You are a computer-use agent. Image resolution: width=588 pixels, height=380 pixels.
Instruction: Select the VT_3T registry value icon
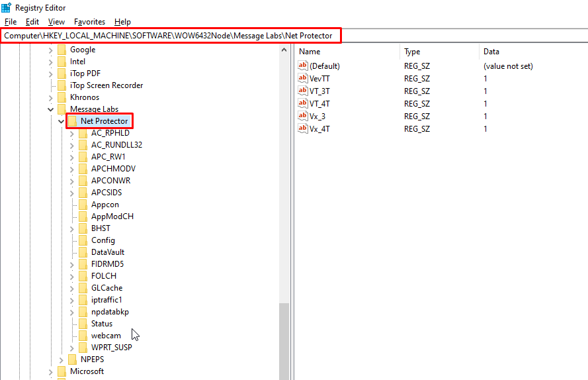[x=303, y=91]
